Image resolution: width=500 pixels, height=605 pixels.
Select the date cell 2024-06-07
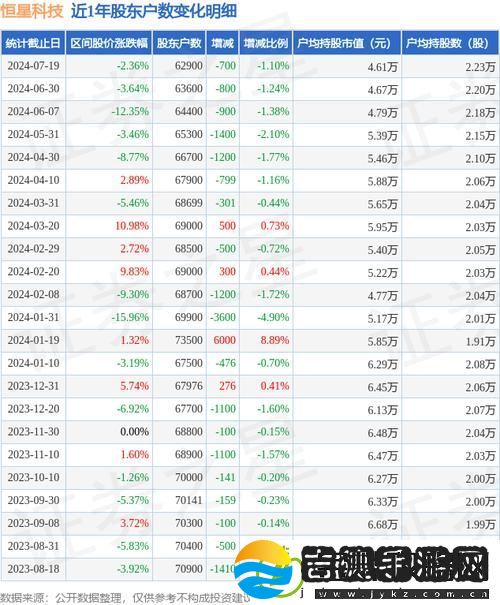34,112
